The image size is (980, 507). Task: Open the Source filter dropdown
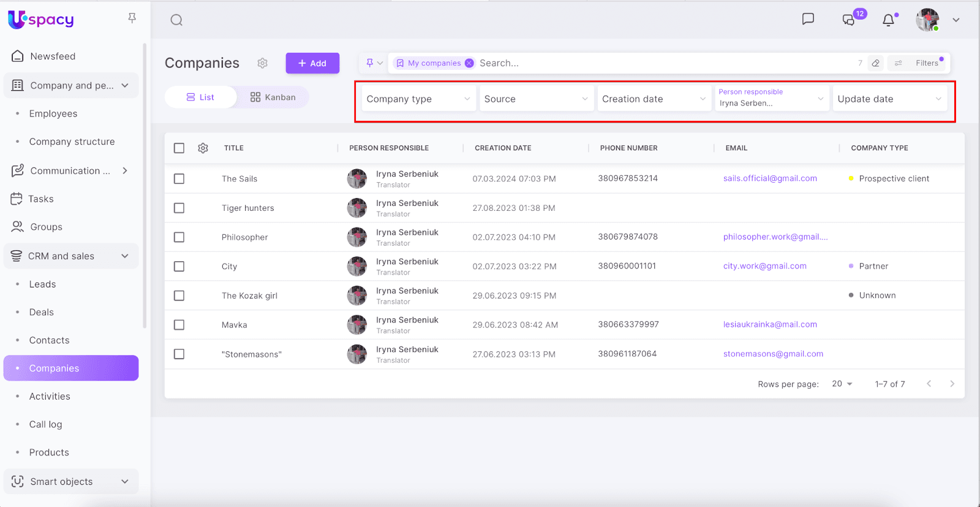(x=535, y=99)
